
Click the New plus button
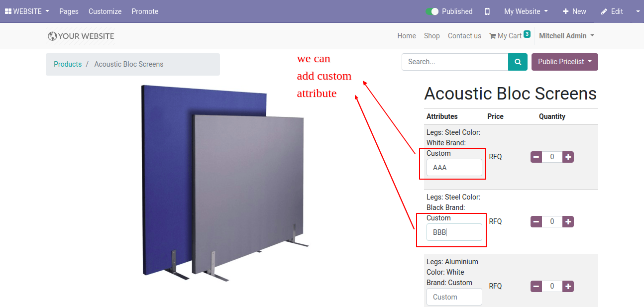(574, 11)
